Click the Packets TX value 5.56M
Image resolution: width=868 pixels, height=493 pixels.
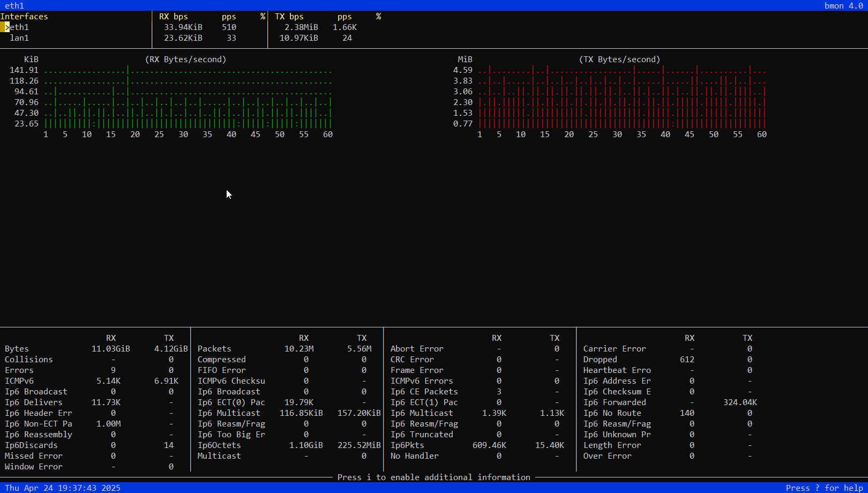pyautogui.click(x=359, y=349)
